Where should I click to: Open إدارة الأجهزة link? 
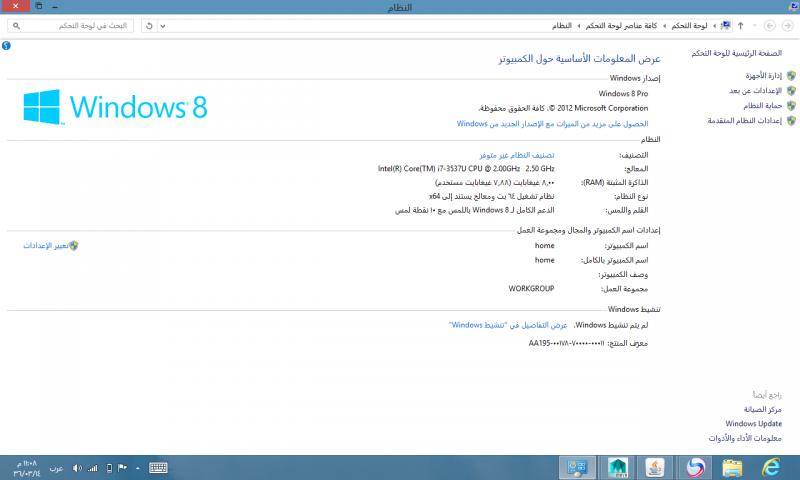click(763, 75)
